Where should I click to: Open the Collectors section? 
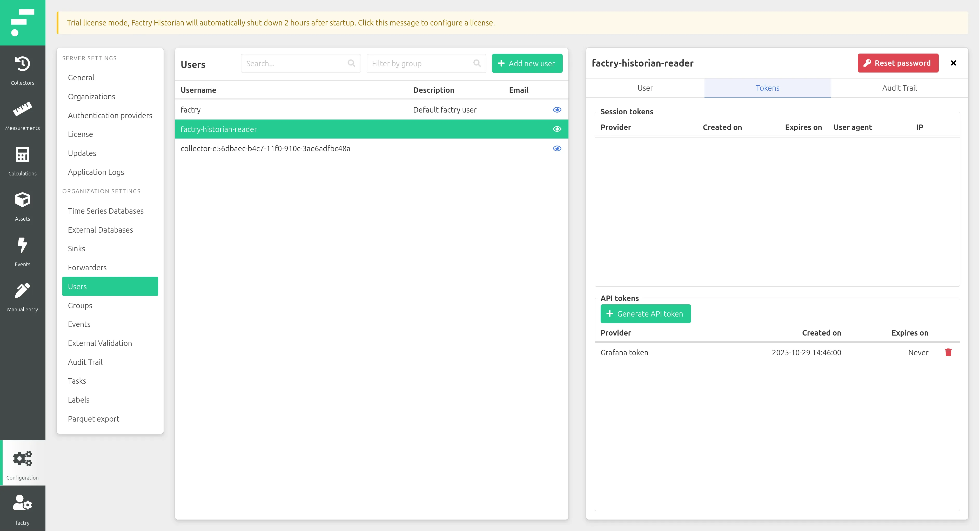tap(22, 70)
